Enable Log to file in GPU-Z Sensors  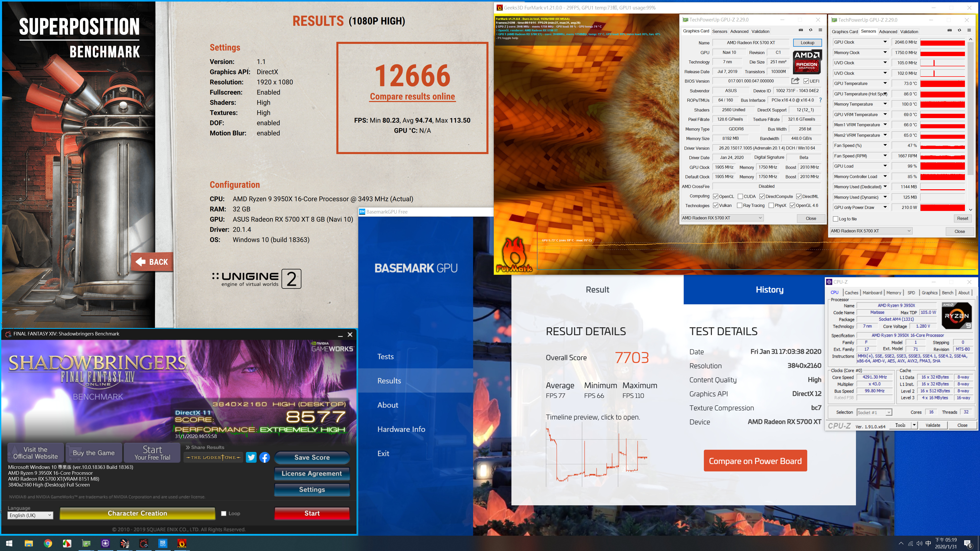[x=836, y=219]
